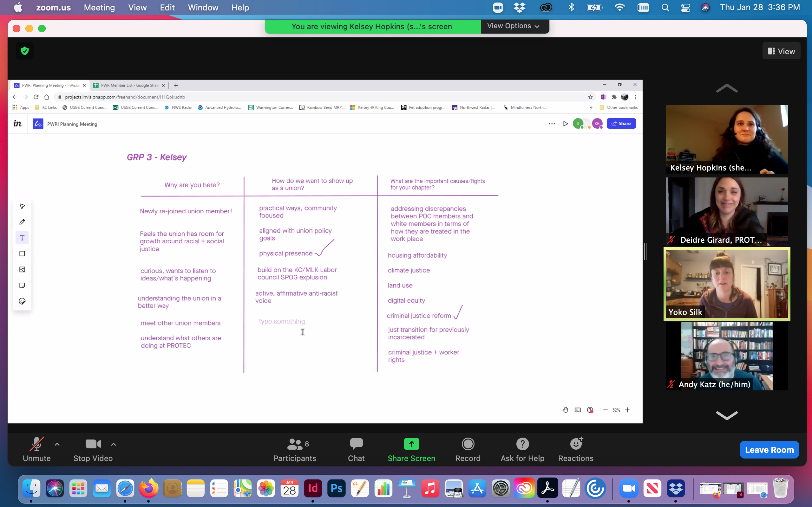812x507 pixels.
Task: Click Share Screen button
Action: (411, 449)
